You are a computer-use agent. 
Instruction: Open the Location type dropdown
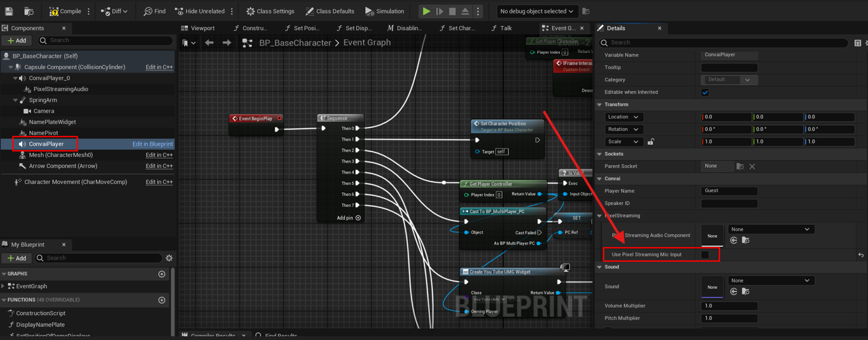[623, 117]
